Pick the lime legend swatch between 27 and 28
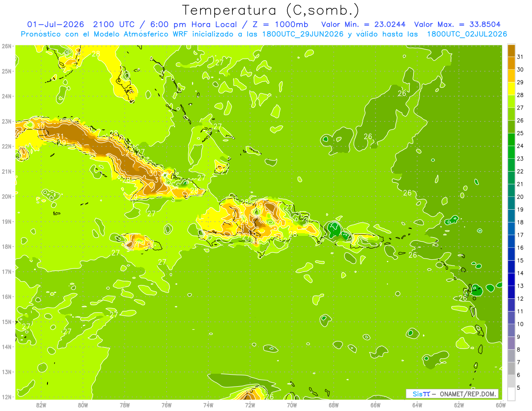The image size is (532, 411). pyautogui.click(x=511, y=102)
